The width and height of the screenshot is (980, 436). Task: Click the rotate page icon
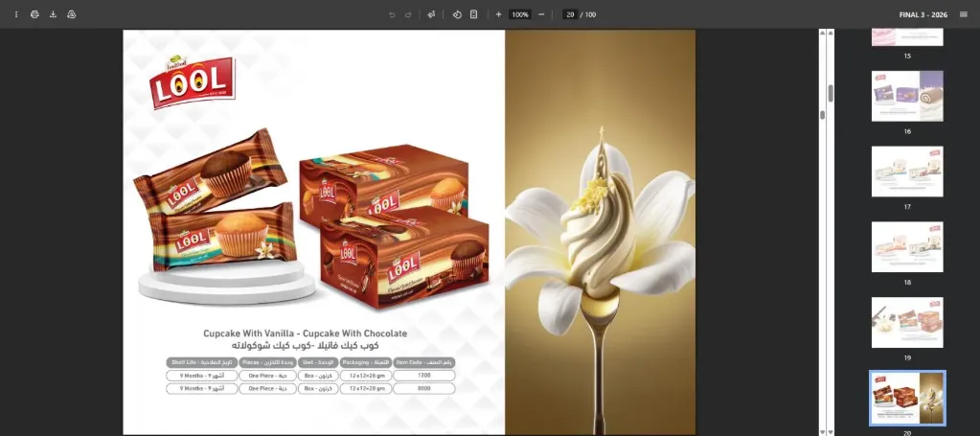[457, 14]
